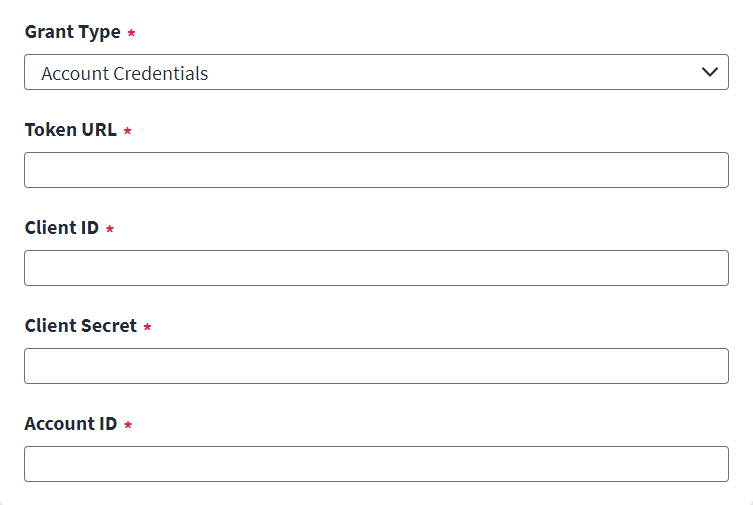Click the Grant Type label

point(72,32)
